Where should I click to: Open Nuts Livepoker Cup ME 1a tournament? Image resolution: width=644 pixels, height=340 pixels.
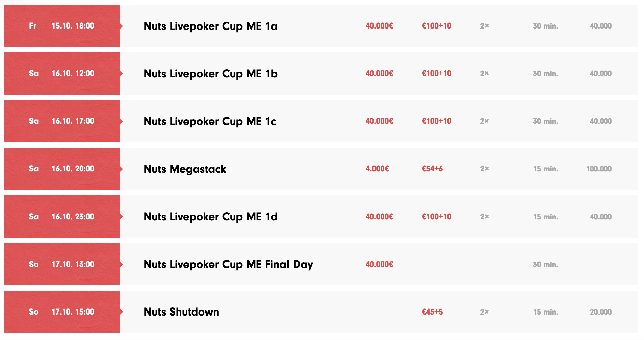pyautogui.click(x=210, y=26)
